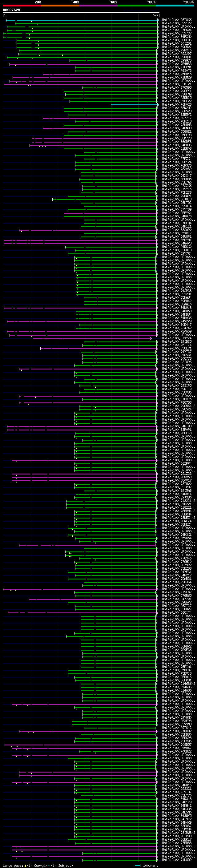Viewport: 197px width, 868px height.
Task: Select the UniRef100_Q0CFY1 label
Action: click(177, 91)
